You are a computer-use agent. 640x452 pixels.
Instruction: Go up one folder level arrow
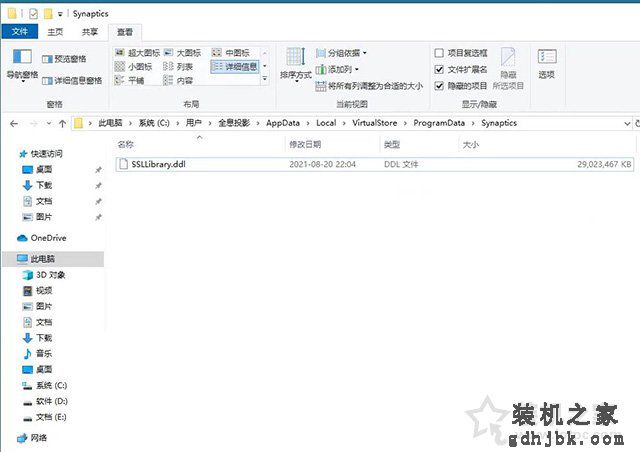pos(62,123)
